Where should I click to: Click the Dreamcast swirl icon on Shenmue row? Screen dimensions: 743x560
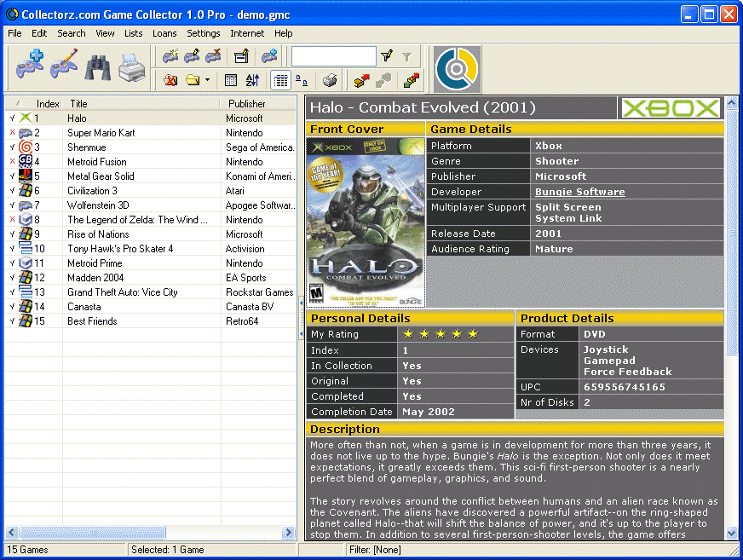click(26, 147)
